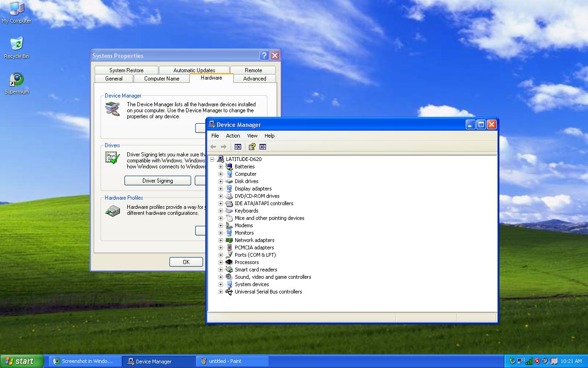
Task: Click the Properties help toolbar icon
Action: (252, 147)
